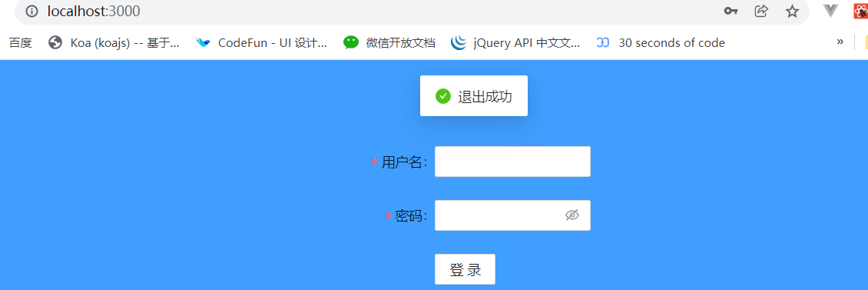Image resolution: width=868 pixels, height=290 pixels.
Task: Click the jQuery logo icon in bookmarks bar
Action: 459,43
